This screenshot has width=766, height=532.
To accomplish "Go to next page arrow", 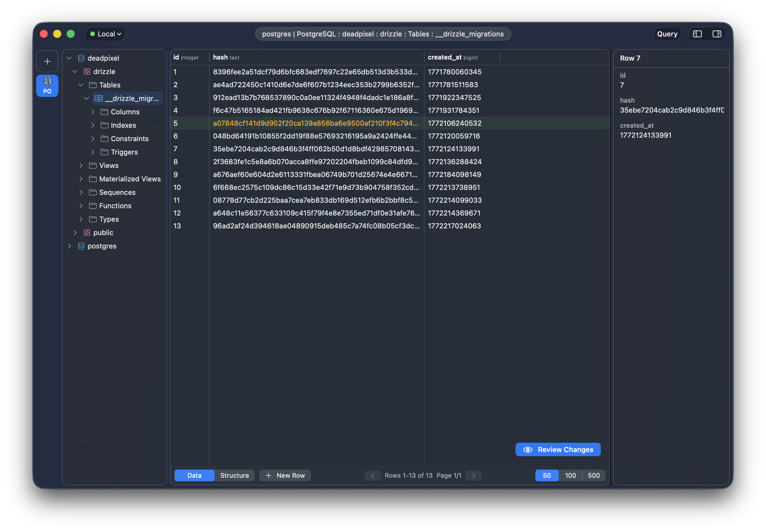I will pyautogui.click(x=473, y=475).
